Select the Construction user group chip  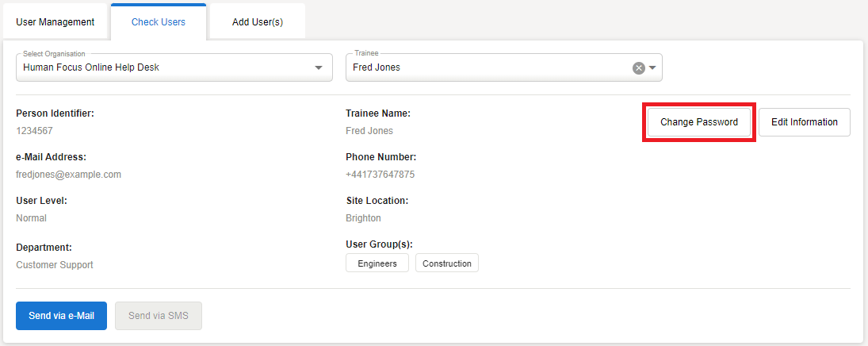click(447, 263)
